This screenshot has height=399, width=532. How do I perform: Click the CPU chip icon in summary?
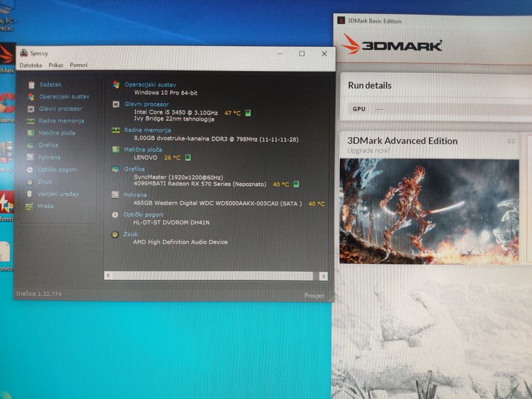coord(116,104)
